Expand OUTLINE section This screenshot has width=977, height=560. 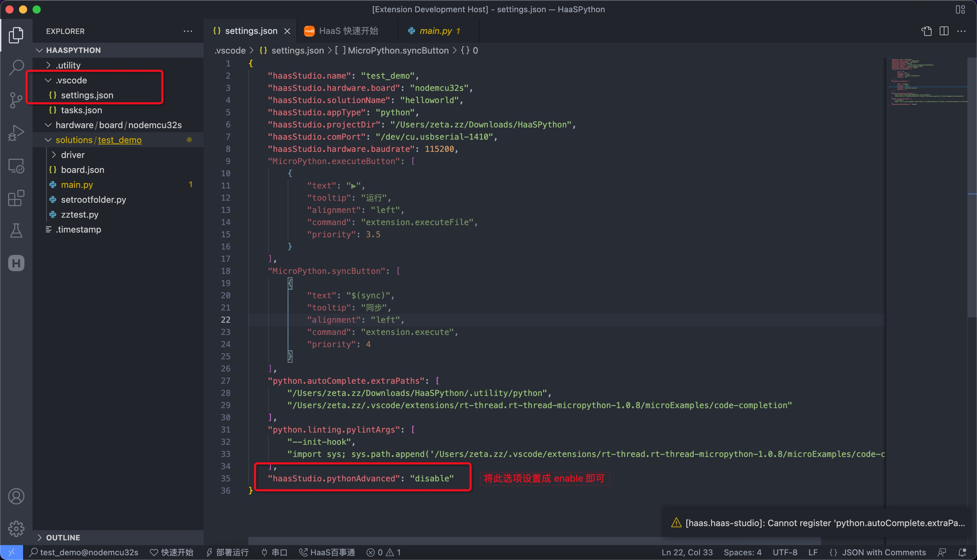118,537
